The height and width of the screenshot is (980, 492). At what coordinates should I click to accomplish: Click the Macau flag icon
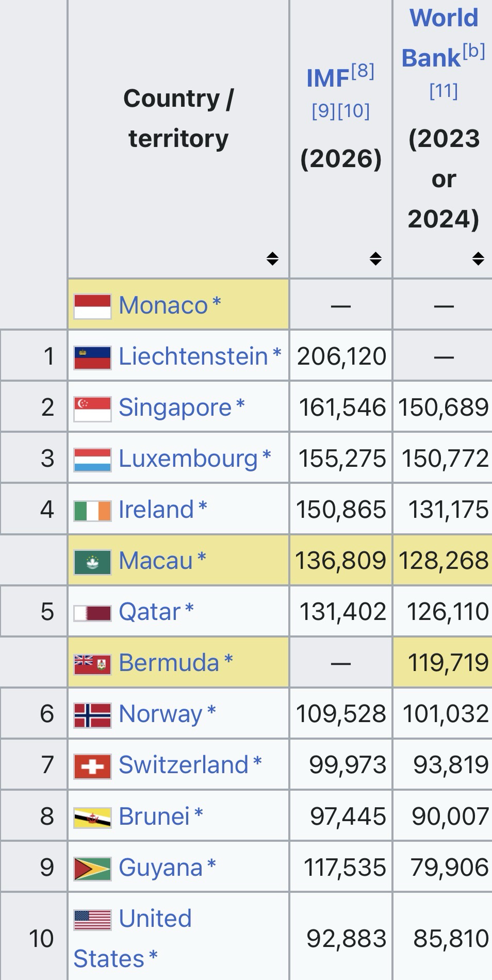92,562
